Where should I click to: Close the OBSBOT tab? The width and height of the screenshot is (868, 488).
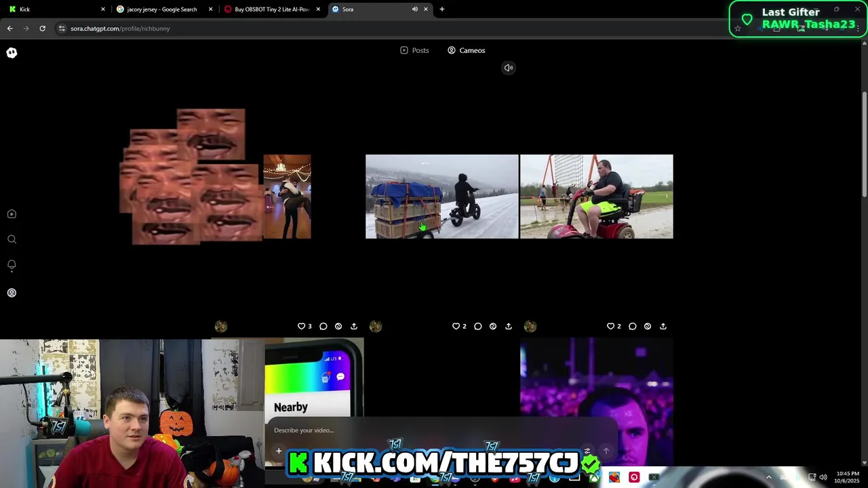318,9
